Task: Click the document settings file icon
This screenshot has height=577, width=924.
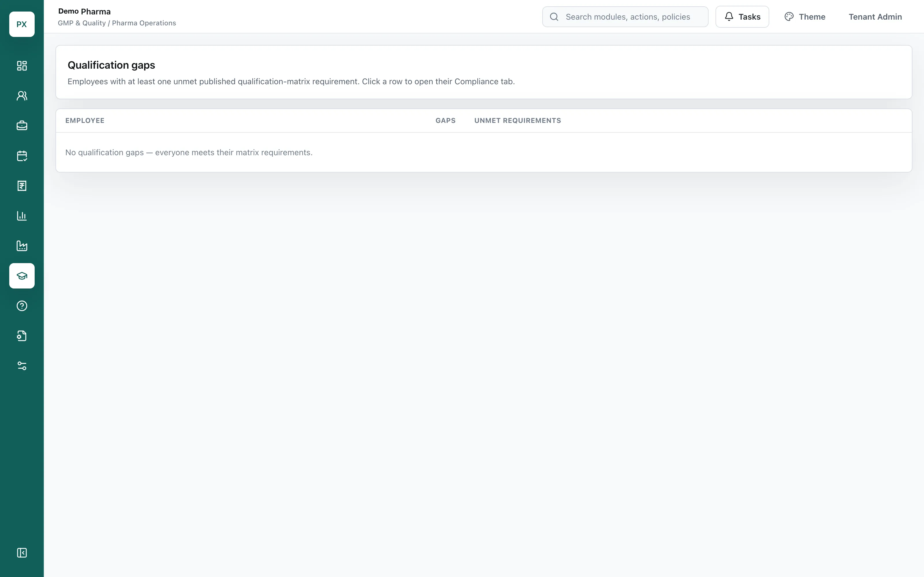Action: (x=22, y=336)
